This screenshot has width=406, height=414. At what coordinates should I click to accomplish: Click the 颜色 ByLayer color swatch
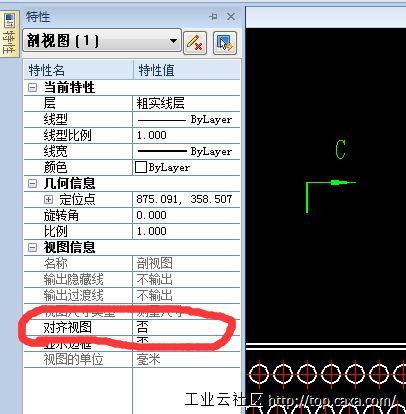click(x=141, y=167)
